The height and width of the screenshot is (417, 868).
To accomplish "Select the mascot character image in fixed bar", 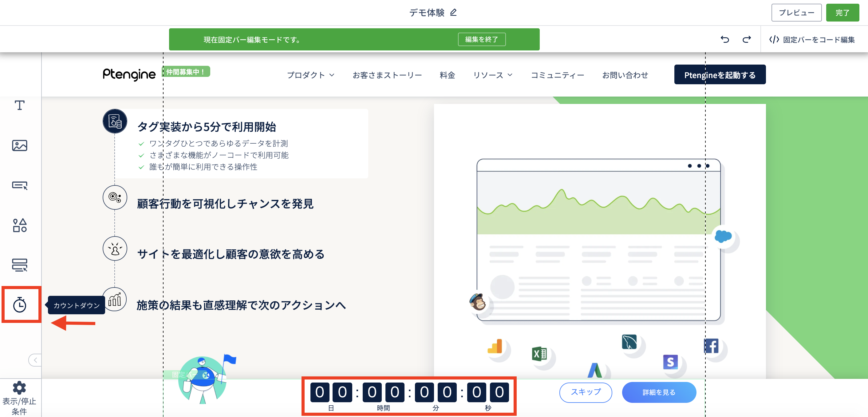I will coord(207,379).
